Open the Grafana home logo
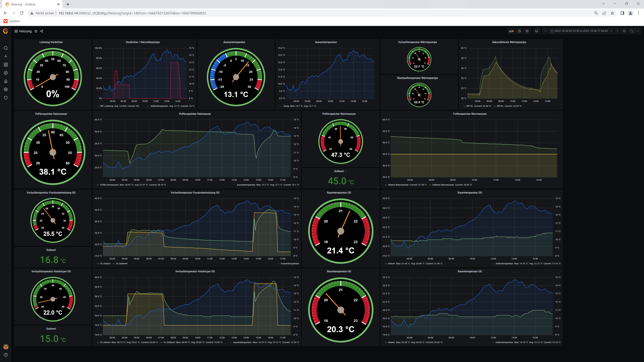Image resolution: width=644 pixels, height=362 pixels. coord(6,31)
